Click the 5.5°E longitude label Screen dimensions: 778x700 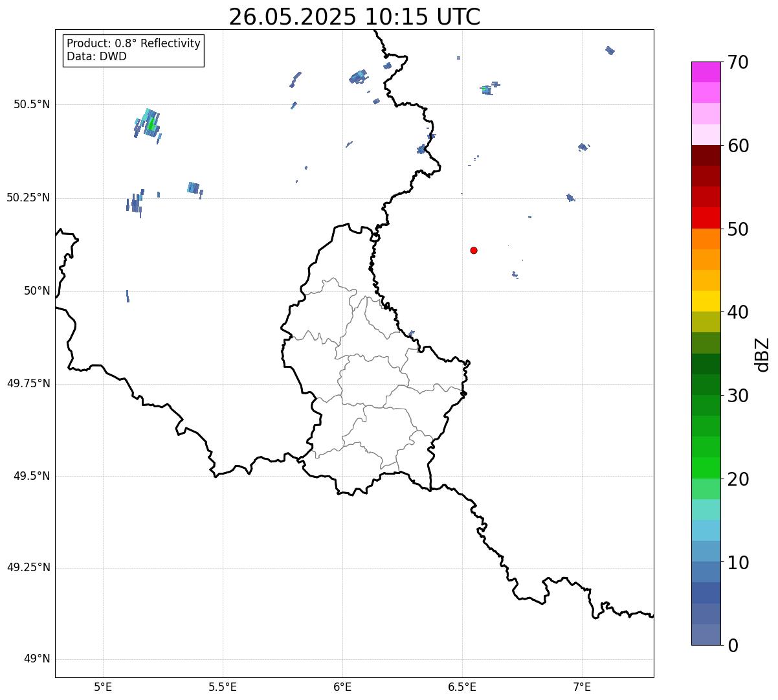pos(223,686)
